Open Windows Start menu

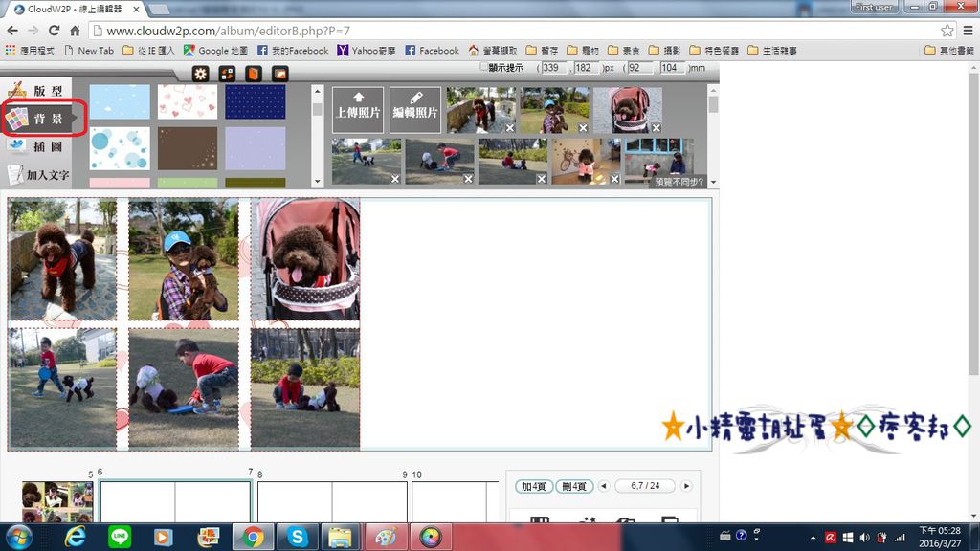19,537
